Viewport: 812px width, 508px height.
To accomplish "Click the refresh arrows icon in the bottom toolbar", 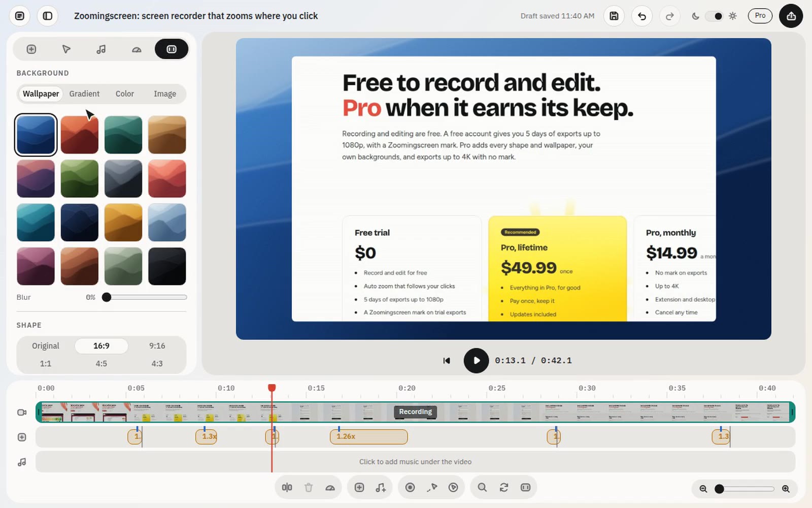I will coord(504,488).
